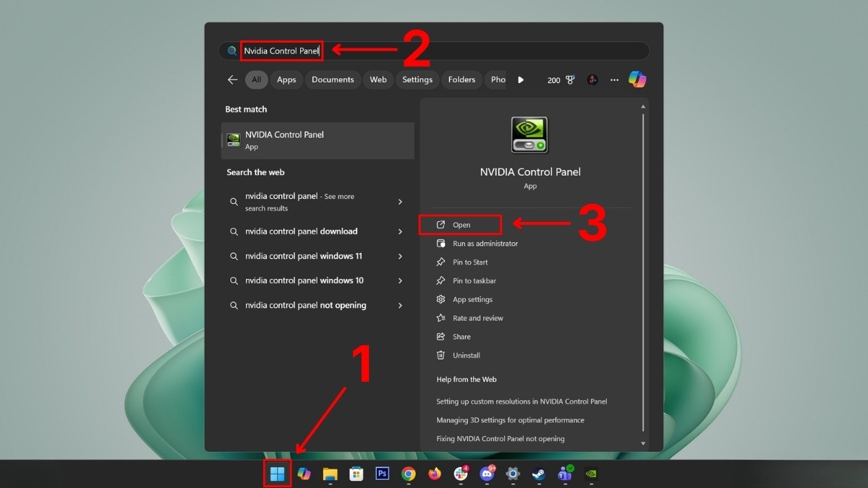Open NVIDIA app icon on the taskbar
The image size is (868, 488).
[591, 474]
